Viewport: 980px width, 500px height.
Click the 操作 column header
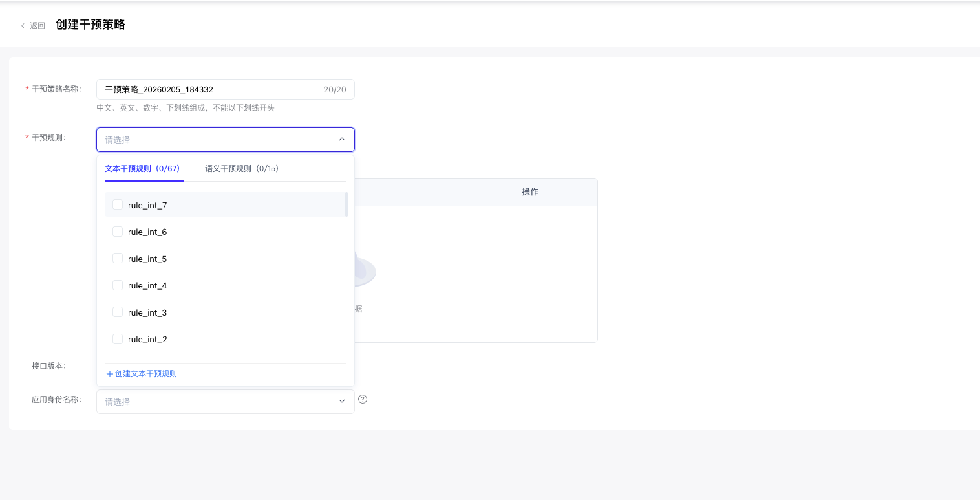[x=530, y=192]
